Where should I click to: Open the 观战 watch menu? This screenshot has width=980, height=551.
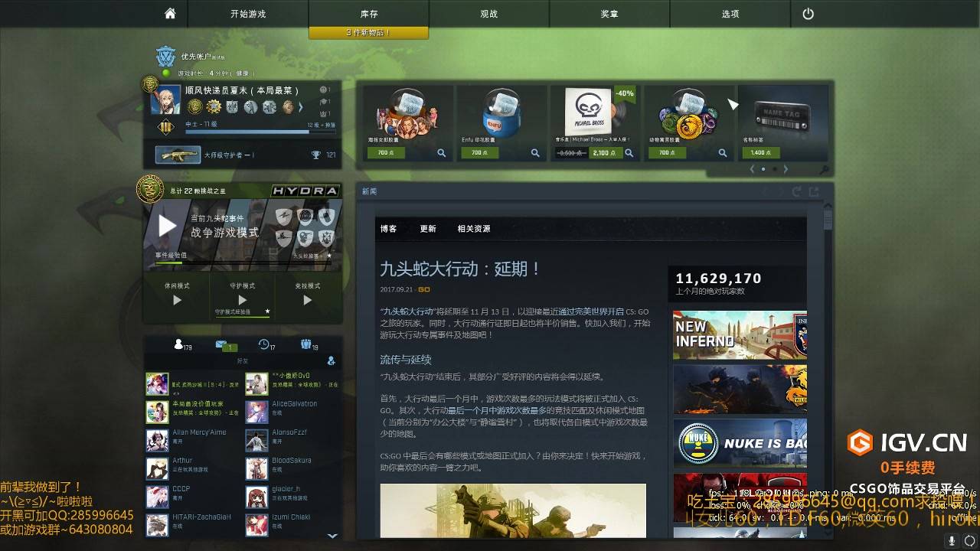pyautogui.click(x=489, y=14)
